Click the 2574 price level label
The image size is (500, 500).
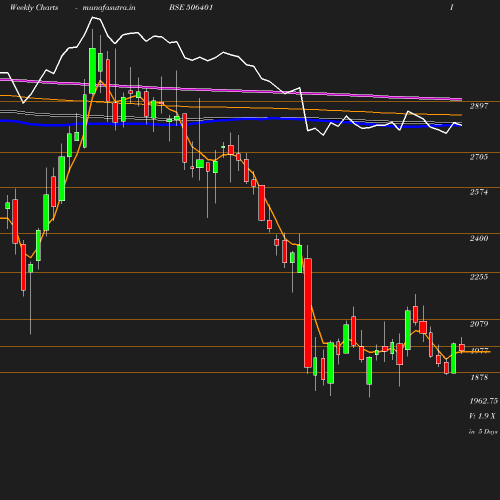click(x=479, y=192)
